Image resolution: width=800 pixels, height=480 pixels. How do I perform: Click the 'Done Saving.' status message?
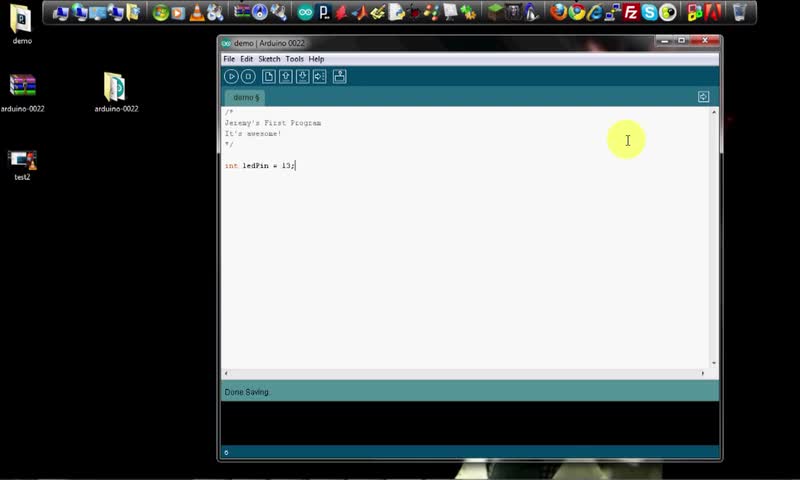pyautogui.click(x=247, y=392)
